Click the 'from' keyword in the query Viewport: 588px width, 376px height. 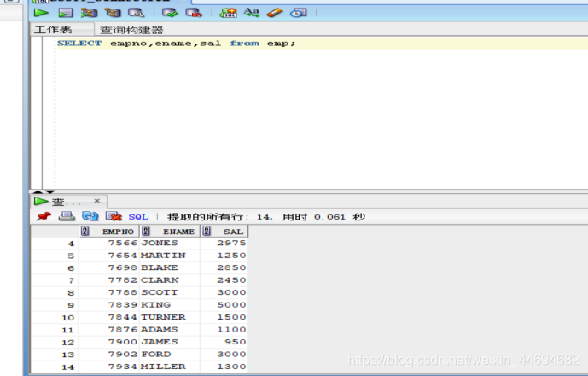[244, 44]
